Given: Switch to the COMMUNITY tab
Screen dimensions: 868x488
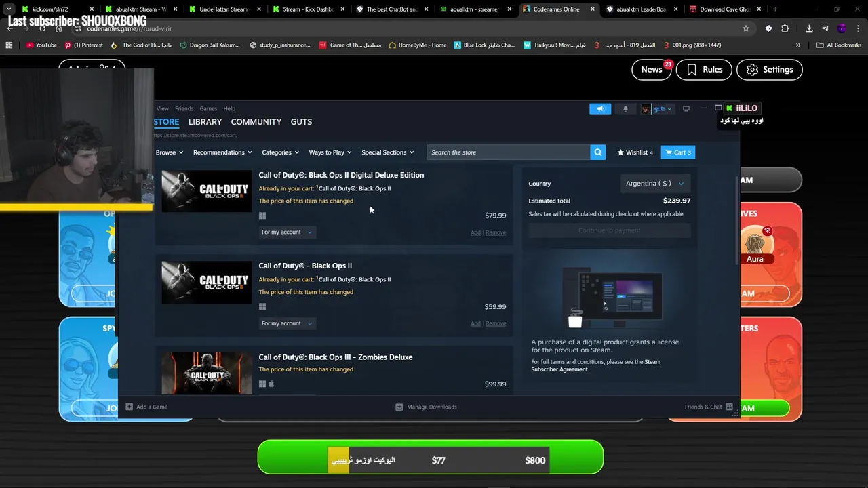Looking at the screenshot, I should [256, 122].
